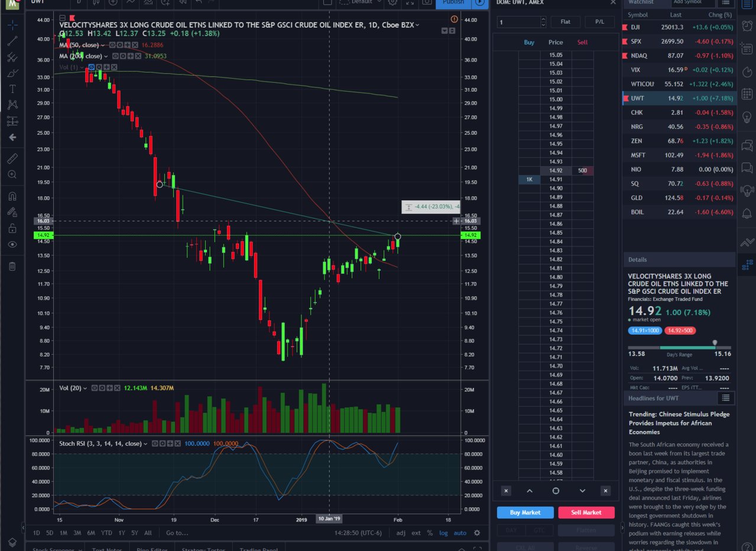Select the All time range

tap(148, 533)
